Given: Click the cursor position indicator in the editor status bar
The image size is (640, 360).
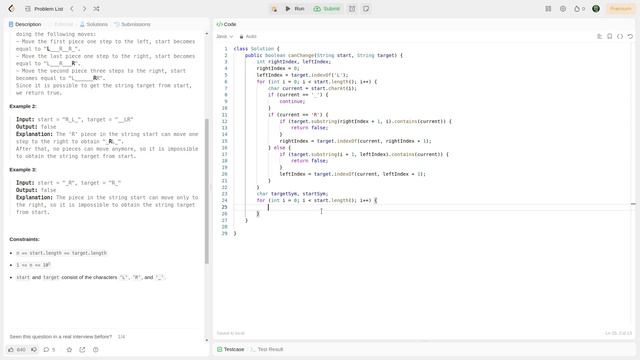Looking at the screenshot, I should pyautogui.click(x=618, y=333).
